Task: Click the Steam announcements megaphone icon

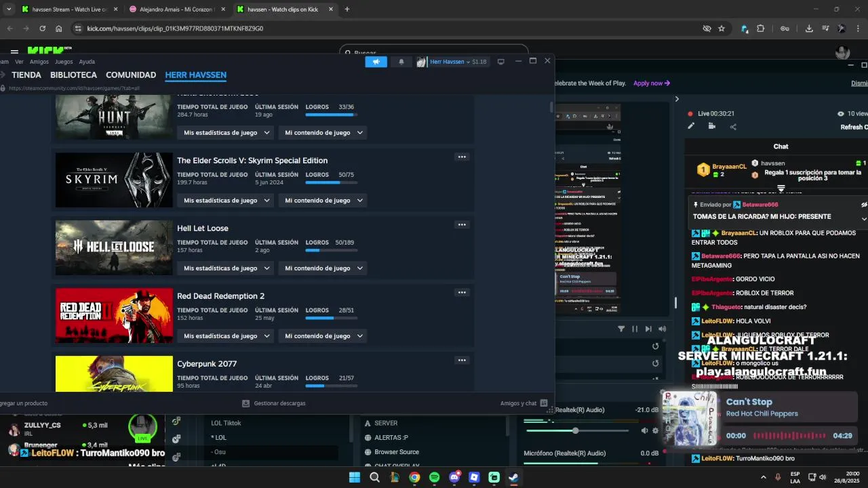Action: pyautogui.click(x=376, y=62)
